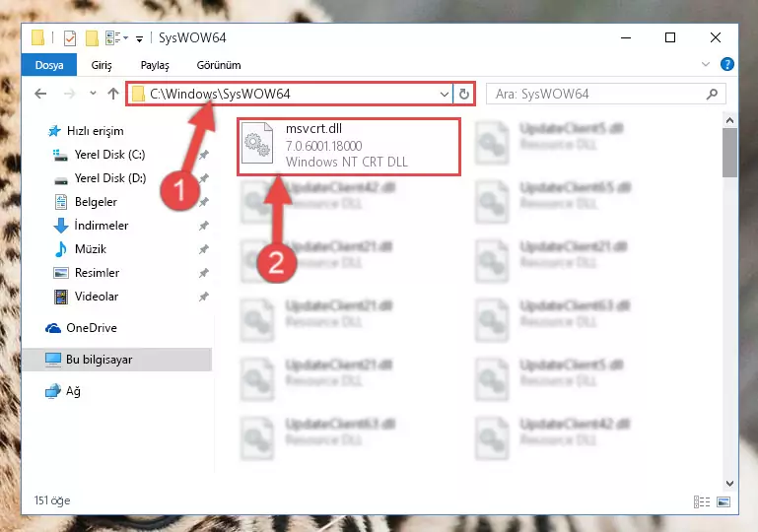Click the İndirmeler blue arrow icon

(x=61, y=226)
